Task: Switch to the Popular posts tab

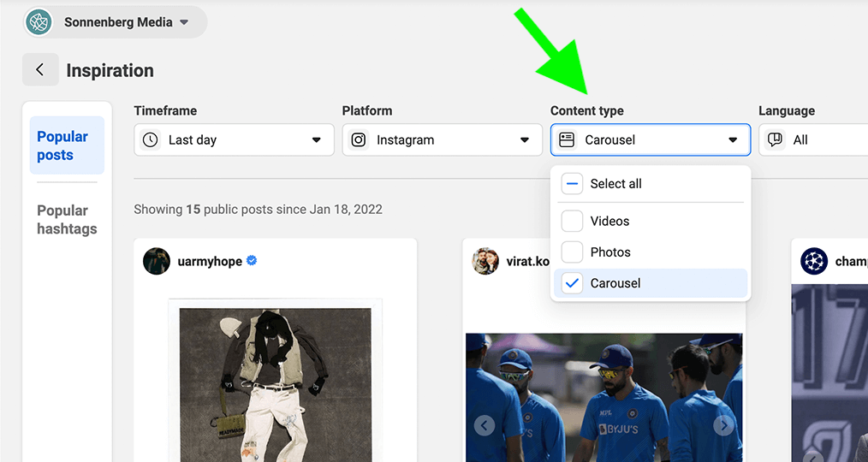Action: 67,145
